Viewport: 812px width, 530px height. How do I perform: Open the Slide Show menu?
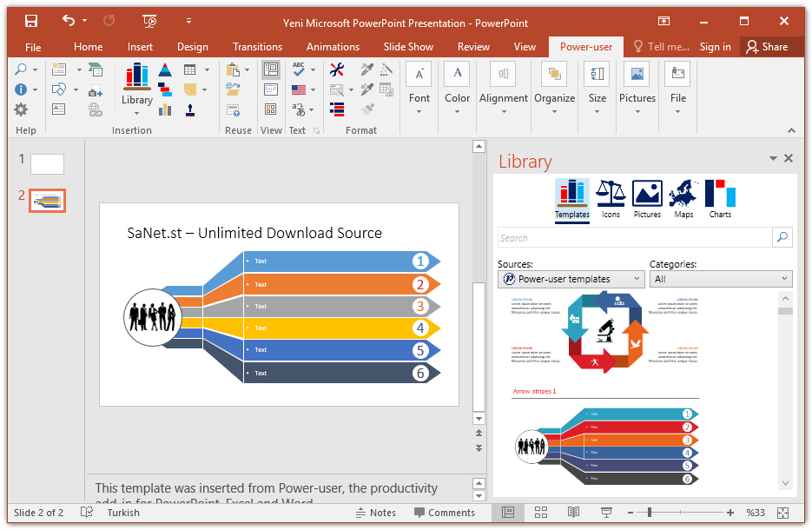[408, 46]
